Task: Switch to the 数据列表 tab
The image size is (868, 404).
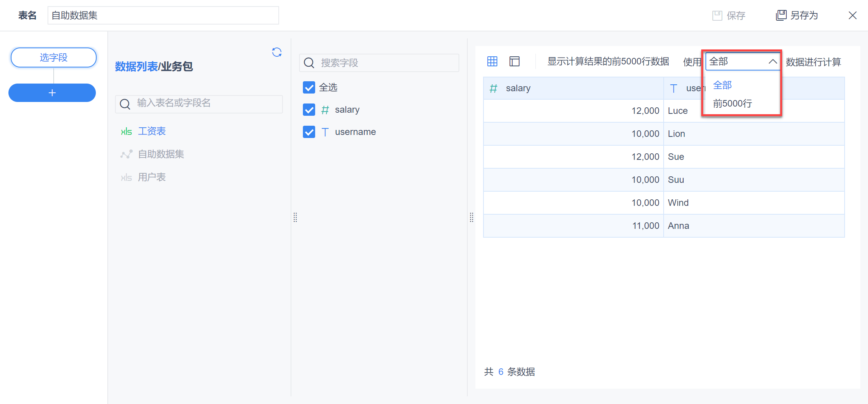Action: point(136,67)
